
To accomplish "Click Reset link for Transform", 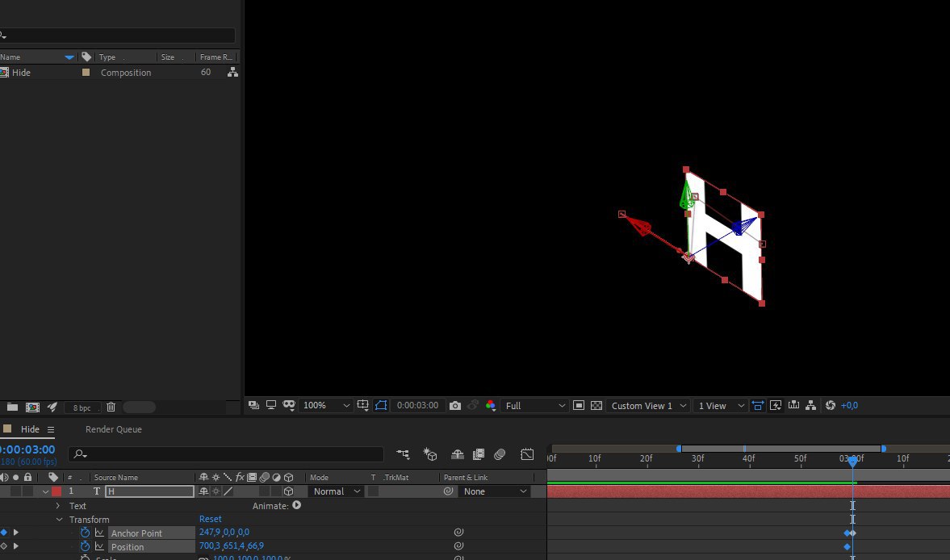I will (210, 519).
